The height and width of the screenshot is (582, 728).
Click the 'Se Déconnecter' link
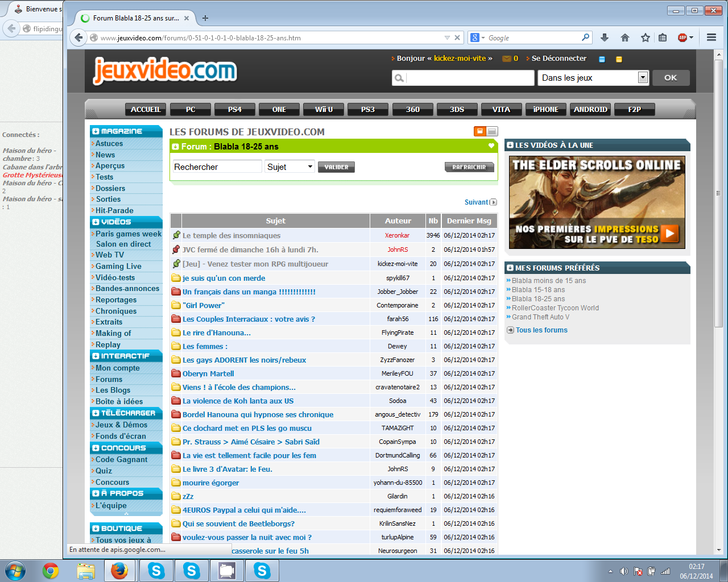click(559, 59)
